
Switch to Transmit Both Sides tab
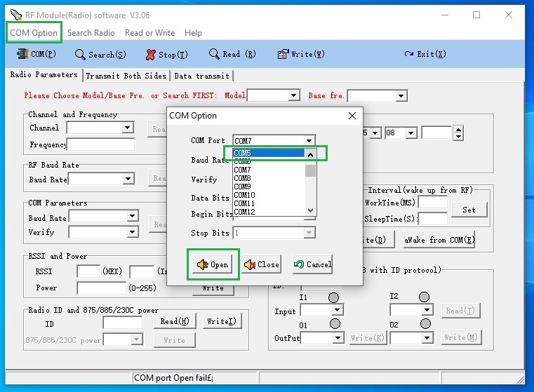(x=126, y=76)
